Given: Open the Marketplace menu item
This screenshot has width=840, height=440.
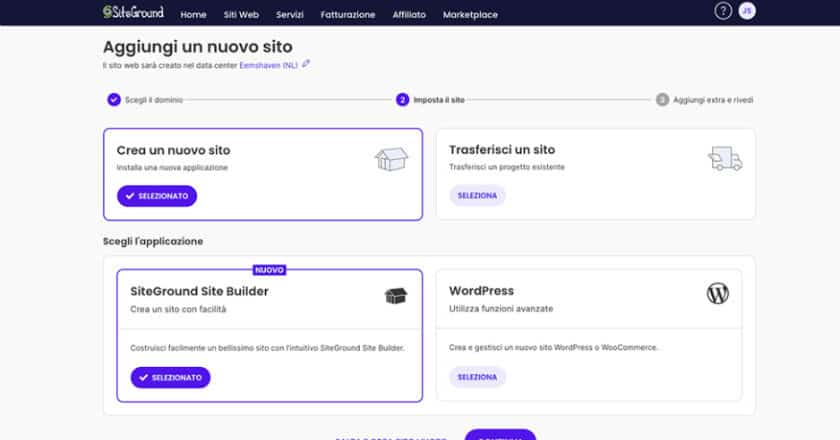Looking at the screenshot, I should click(x=470, y=15).
